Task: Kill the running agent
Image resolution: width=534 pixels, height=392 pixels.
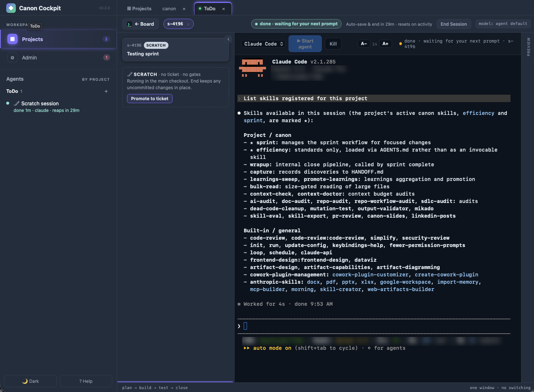Action: click(x=333, y=44)
